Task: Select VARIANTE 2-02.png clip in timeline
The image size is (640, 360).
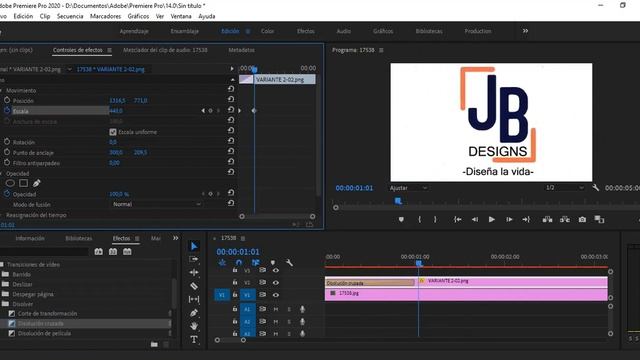Action: (513, 281)
